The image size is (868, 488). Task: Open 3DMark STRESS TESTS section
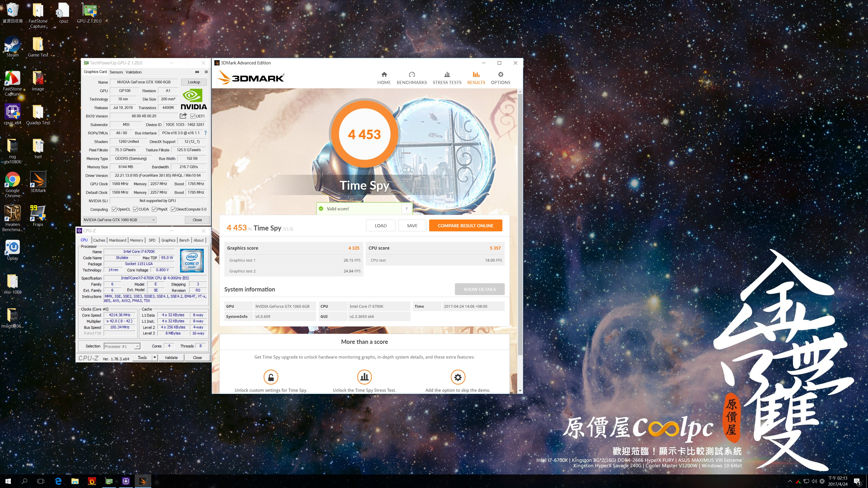pos(447,78)
